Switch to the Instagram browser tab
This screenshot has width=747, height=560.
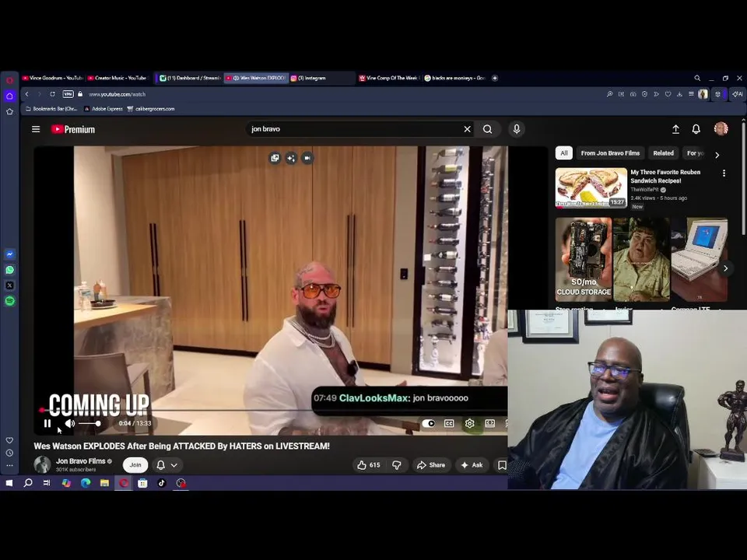tap(321, 78)
